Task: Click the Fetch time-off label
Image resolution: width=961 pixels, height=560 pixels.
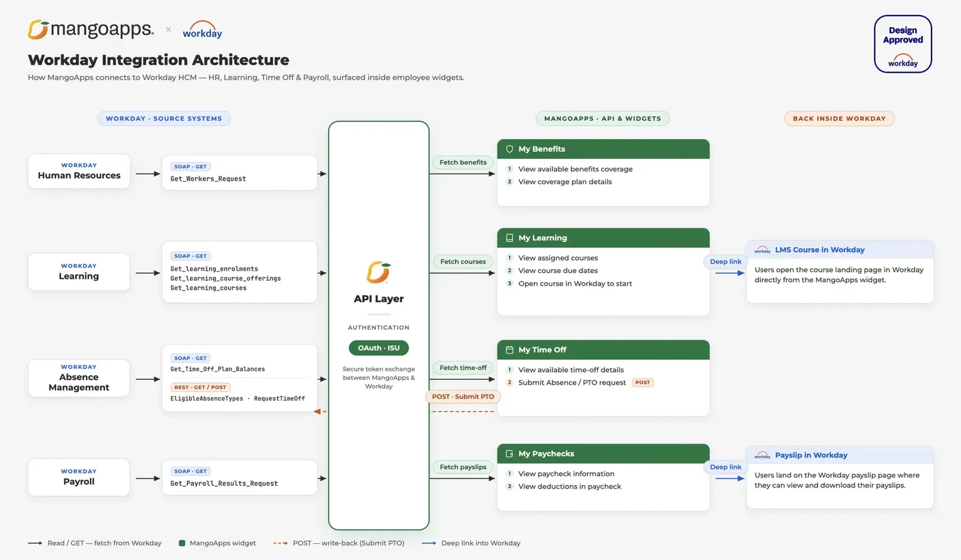Action: [462, 368]
